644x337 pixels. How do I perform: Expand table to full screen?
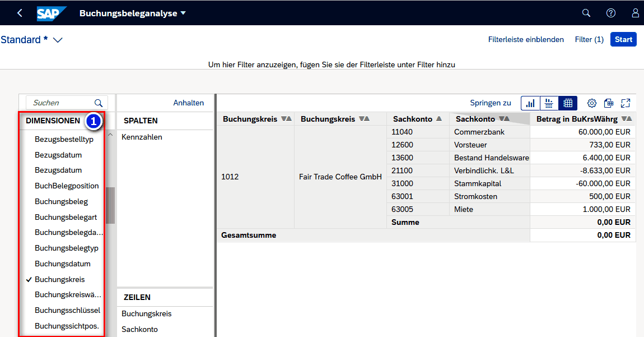(x=626, y=103)
